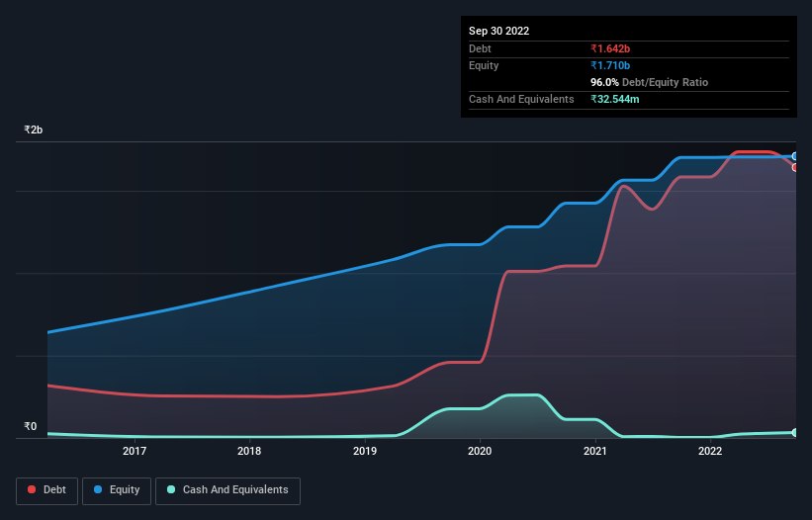Click the ₹0 y-axis label
The height and width of the screenshot is (520, 812).
30,426
